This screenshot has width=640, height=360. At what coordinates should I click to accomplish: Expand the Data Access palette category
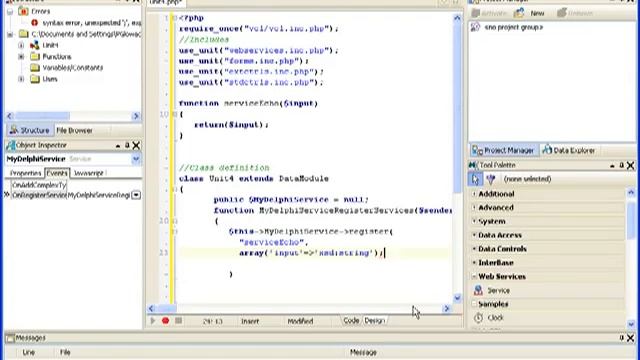coord(474,236)
